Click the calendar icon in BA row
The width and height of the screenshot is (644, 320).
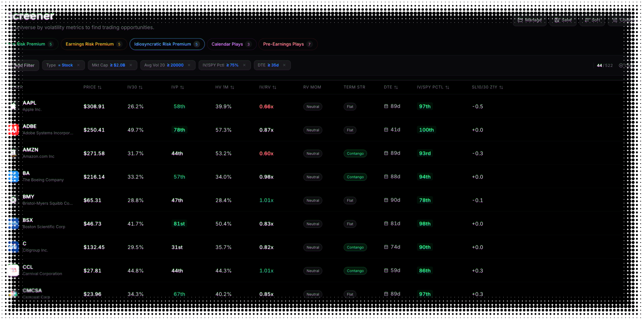(x=386, y=177)
